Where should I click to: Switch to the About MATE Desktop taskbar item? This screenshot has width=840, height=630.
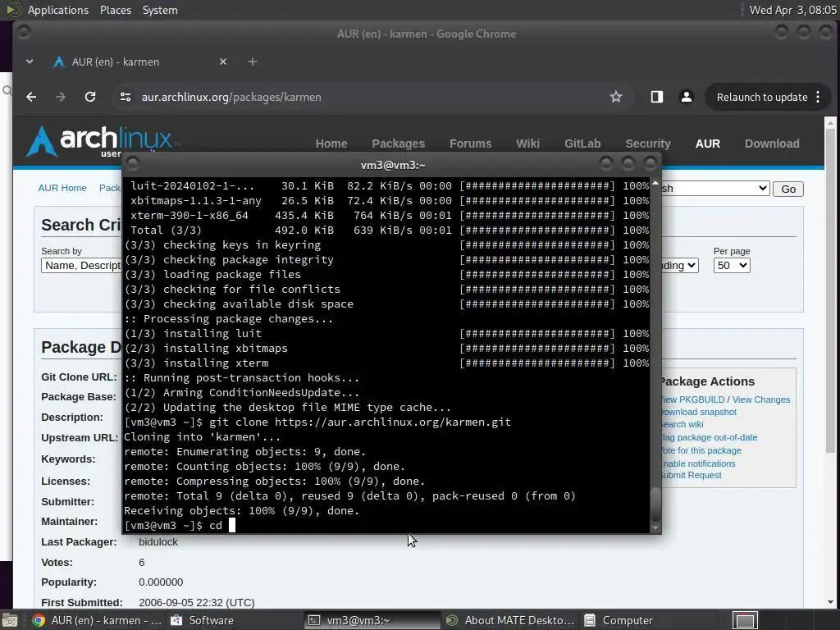[510, 620]
